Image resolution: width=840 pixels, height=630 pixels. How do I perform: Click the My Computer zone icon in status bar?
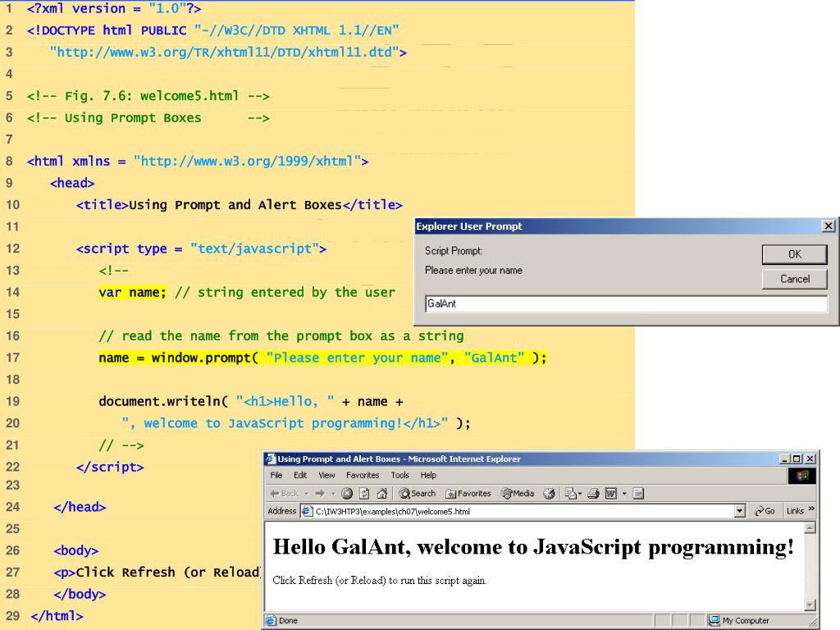click(x=714, y=620)
